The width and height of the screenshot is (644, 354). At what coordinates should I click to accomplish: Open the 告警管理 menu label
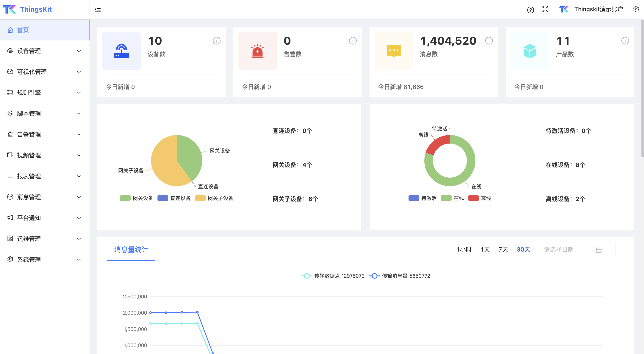[x=29, y=134]
